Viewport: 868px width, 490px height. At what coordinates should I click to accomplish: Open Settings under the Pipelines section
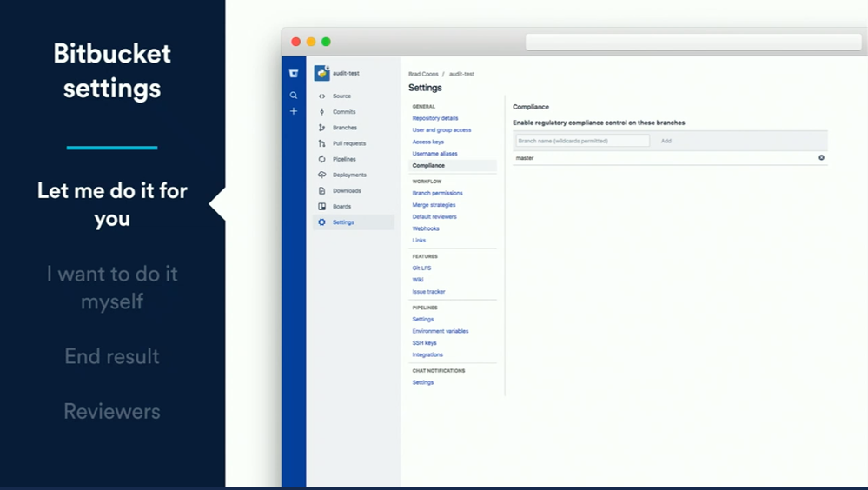point(423,320)
